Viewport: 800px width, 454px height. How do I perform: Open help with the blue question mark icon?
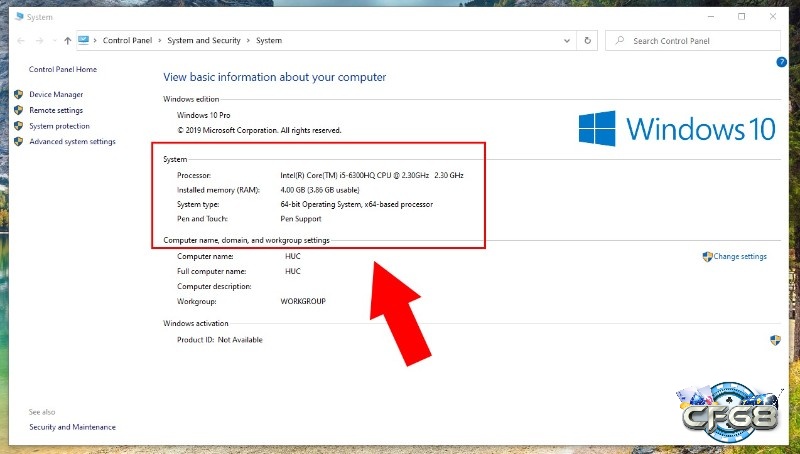pos(781,62)
